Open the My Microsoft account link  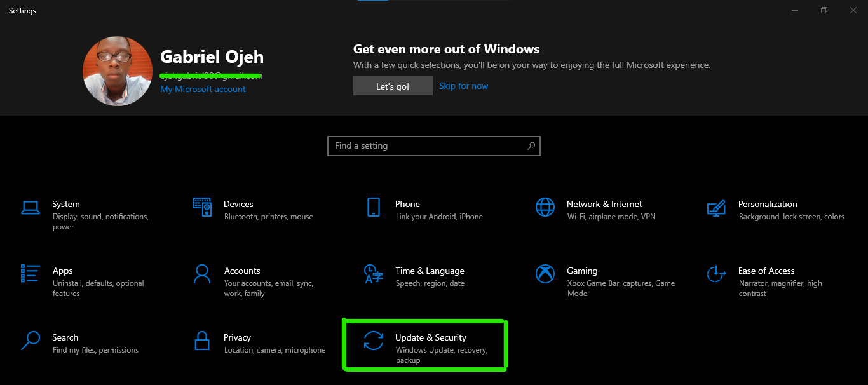coord(203,89)
